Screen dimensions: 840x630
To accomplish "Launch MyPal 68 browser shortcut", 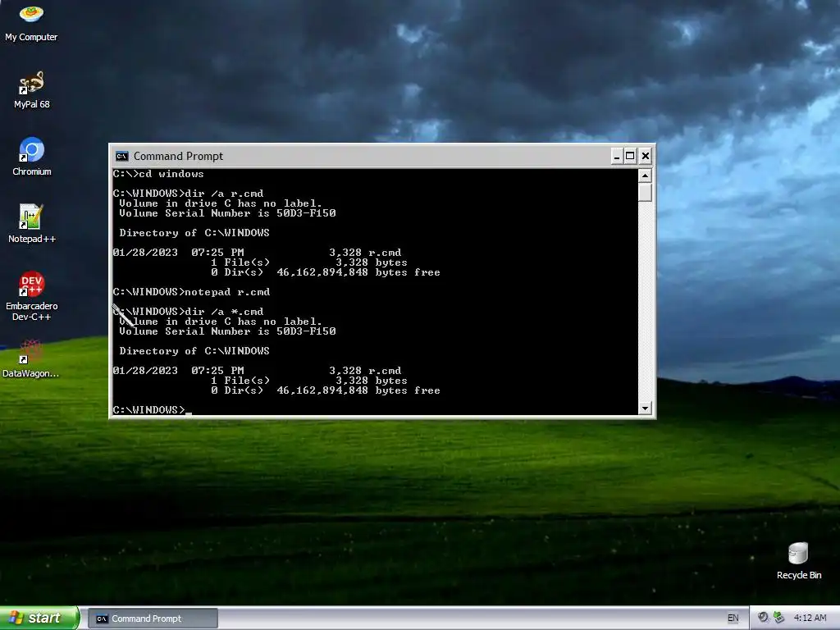I will click(x=31, y=89).
